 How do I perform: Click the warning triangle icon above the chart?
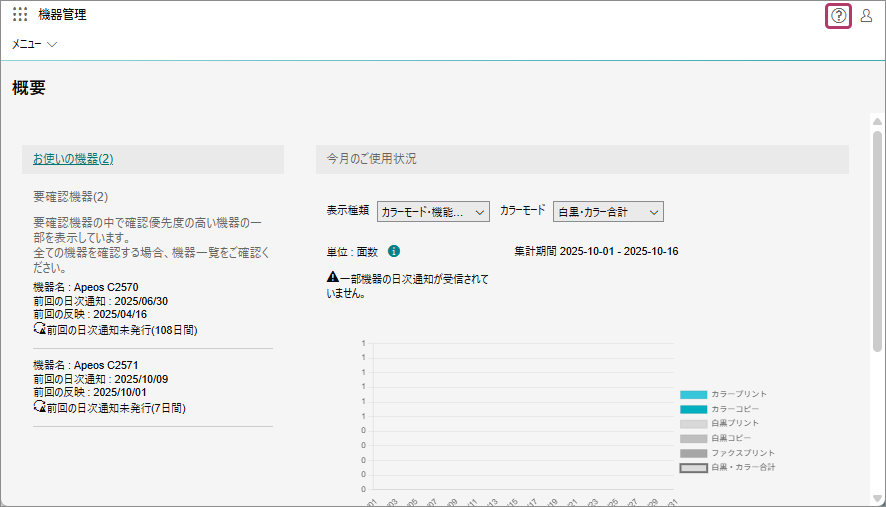tap(332, 278)
